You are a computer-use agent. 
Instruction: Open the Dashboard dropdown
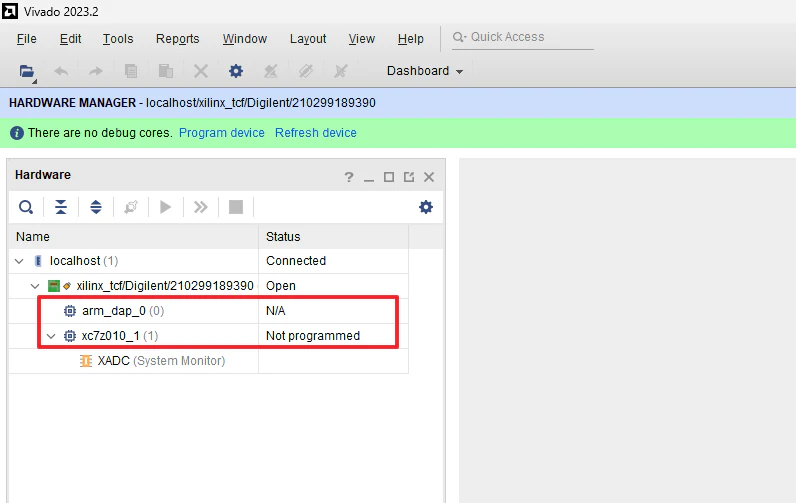click(425, 71)
